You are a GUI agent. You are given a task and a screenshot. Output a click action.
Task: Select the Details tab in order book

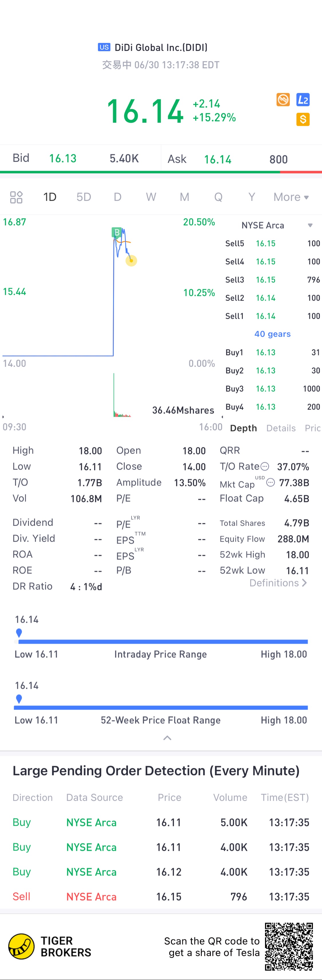pos(281,428)
